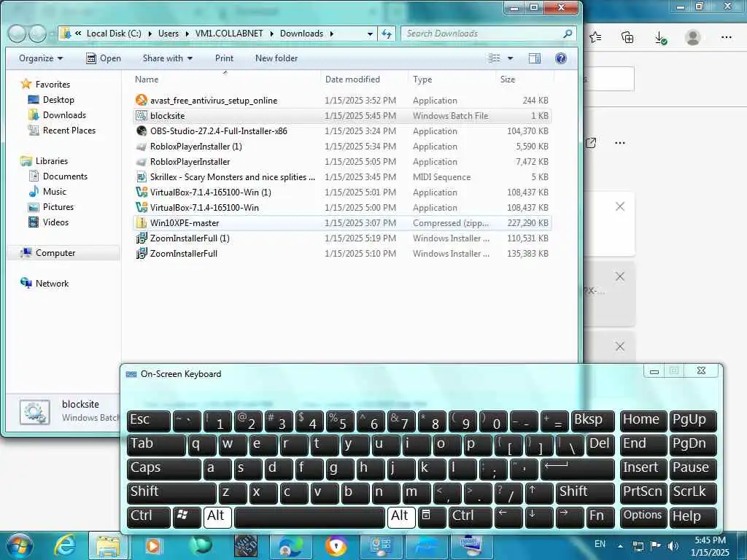
Task: Click the volume speaker tray icon
Action: click(673, 545)
